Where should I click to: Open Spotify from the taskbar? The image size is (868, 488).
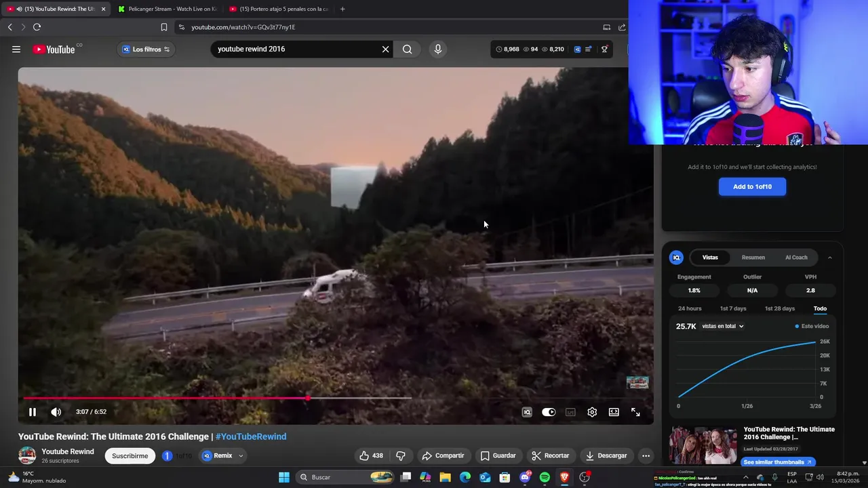pyautogui.click(x=545, y=477)
